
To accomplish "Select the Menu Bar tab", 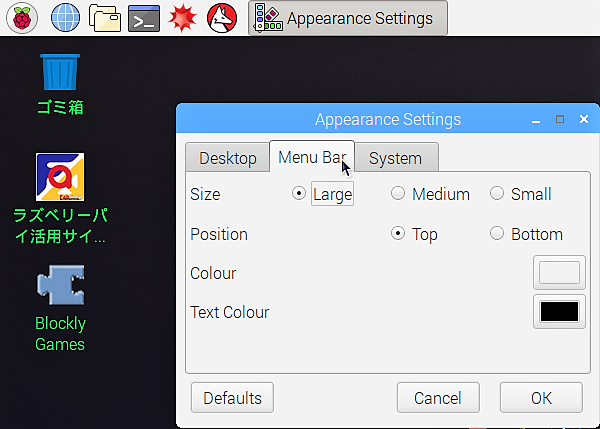I will pos(312,157).
